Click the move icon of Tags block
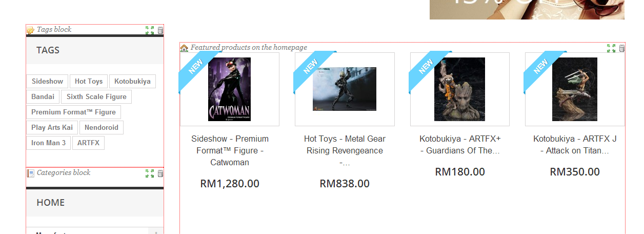 click(x=150, y=30)
